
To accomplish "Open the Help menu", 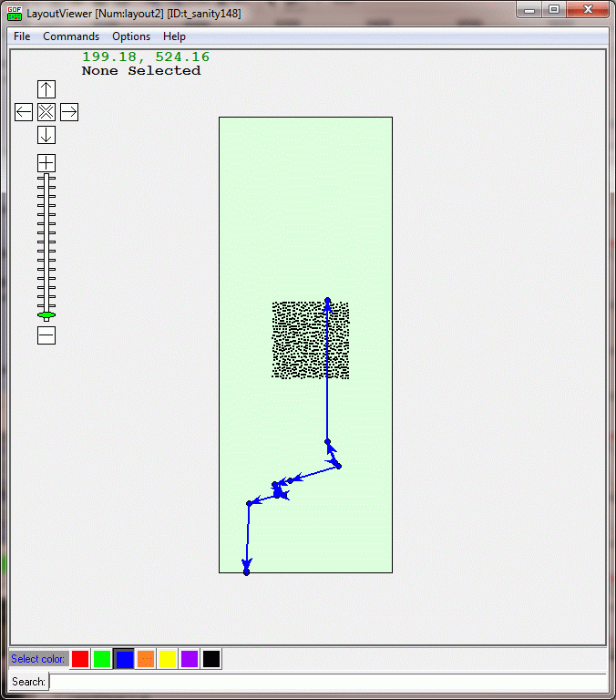I will tap(174, 36).
